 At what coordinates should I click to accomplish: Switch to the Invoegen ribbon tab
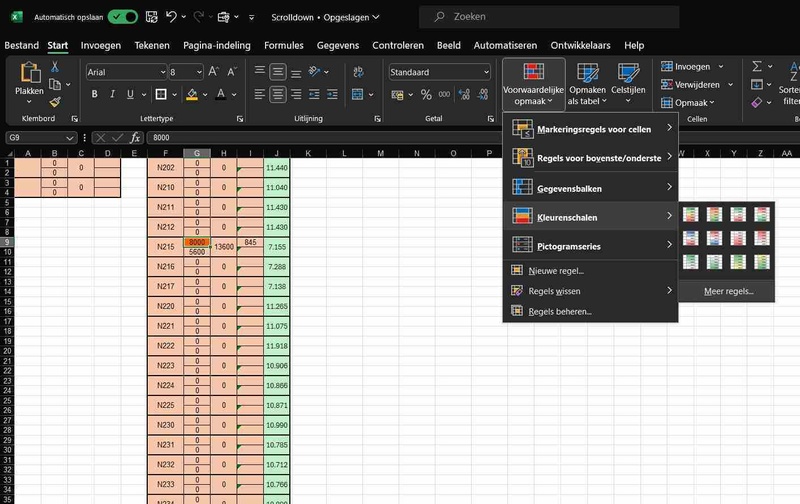[101, 45]
